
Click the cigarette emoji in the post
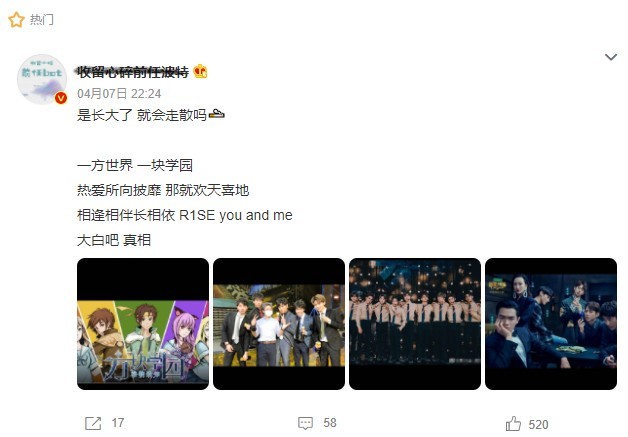217,115
